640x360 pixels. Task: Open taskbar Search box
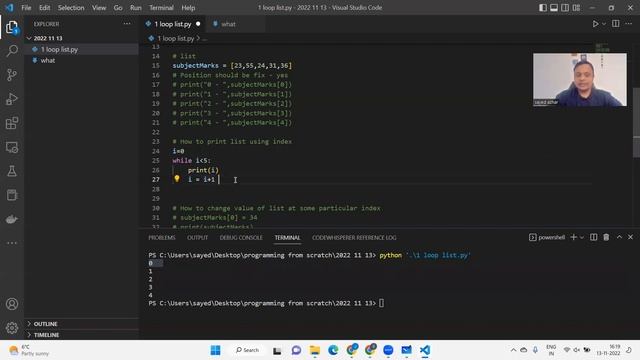247,350
